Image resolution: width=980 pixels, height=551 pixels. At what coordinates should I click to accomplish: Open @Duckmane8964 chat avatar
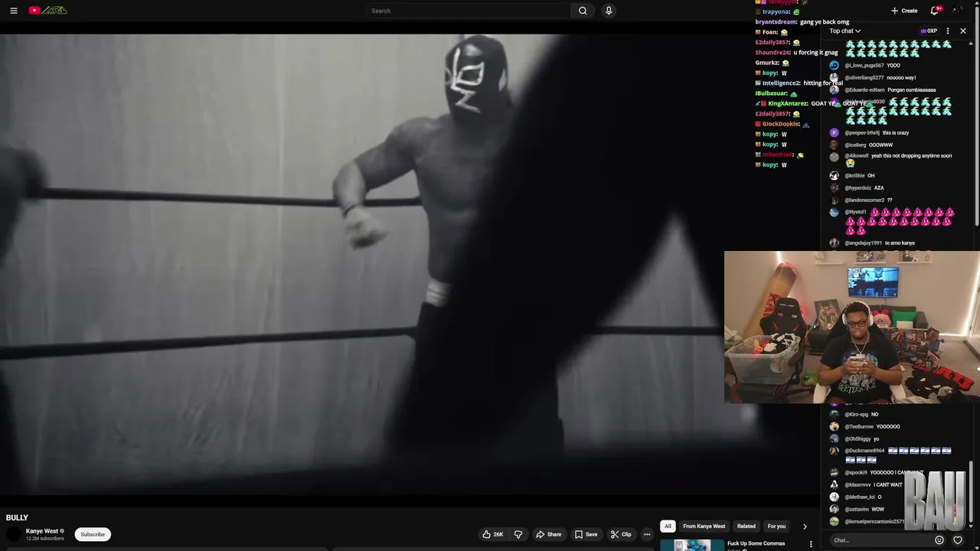point(834,451)
